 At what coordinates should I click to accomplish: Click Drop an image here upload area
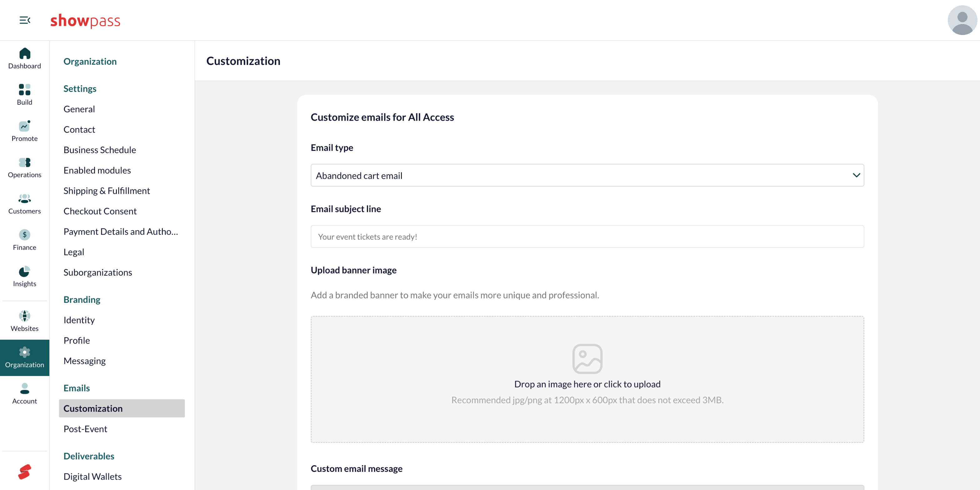(x=587, y=379)
